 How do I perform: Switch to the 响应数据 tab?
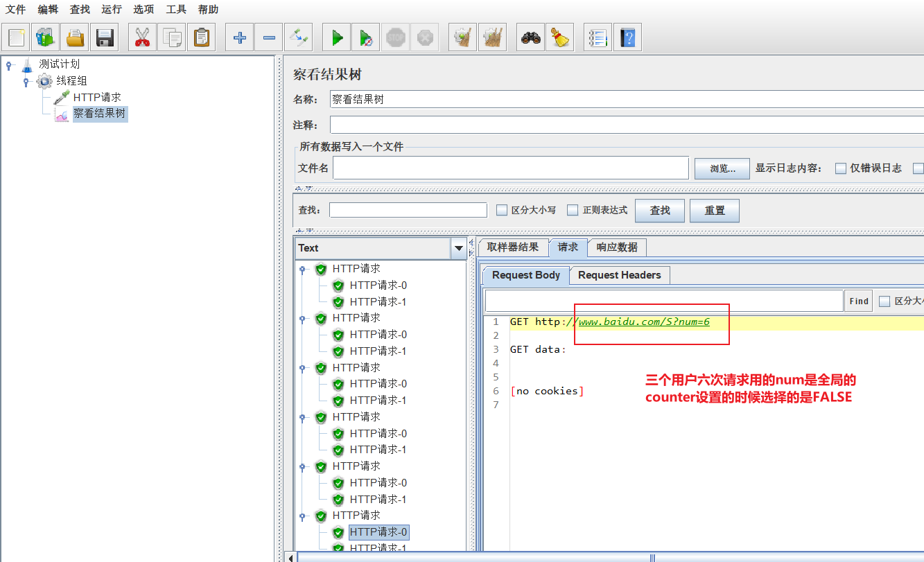pyautogui.click(x=616, y=247)
